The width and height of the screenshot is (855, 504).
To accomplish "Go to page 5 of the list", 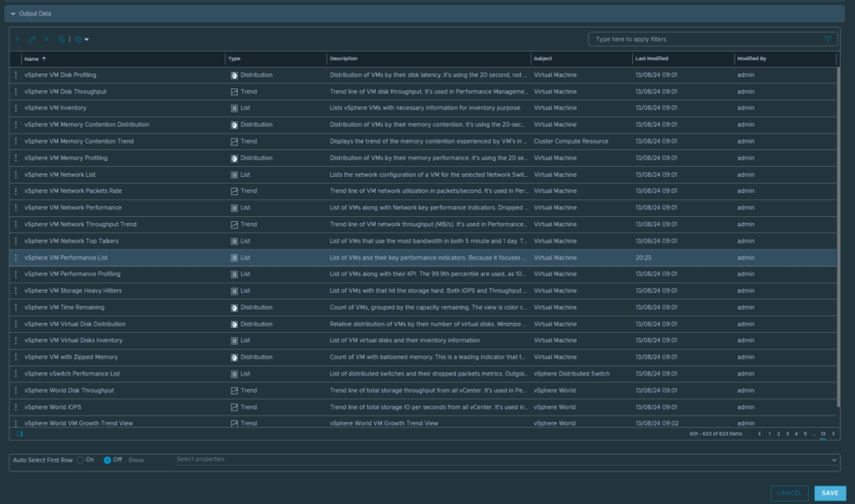I will [x=806, y=434].
